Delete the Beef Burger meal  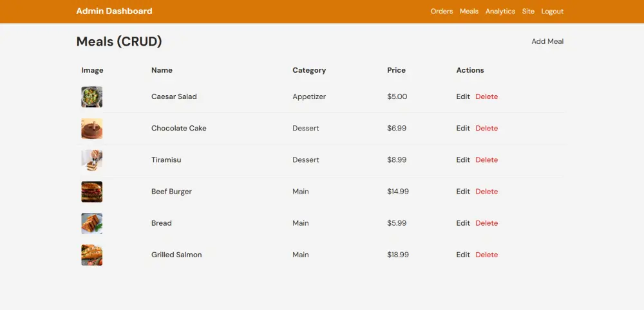pos(487,192)
